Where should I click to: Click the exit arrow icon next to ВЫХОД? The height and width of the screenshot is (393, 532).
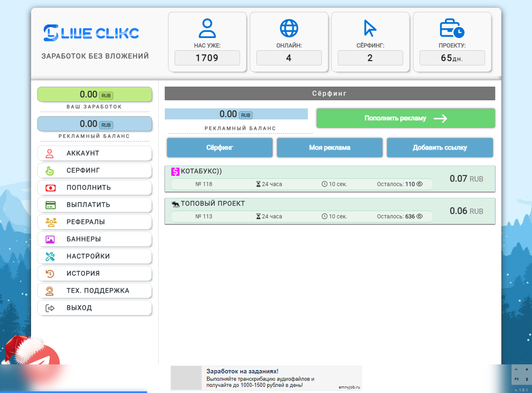(50, 308)
